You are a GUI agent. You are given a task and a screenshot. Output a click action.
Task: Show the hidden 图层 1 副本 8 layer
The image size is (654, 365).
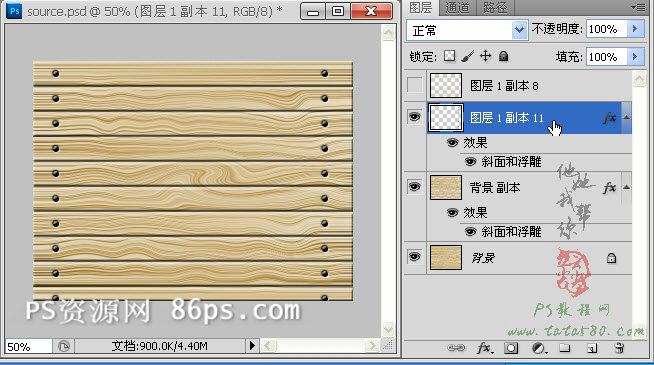coord(415,86)
